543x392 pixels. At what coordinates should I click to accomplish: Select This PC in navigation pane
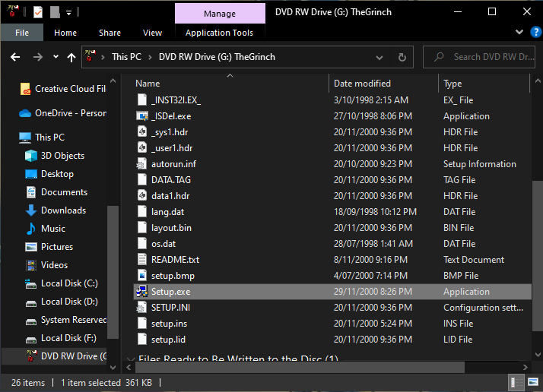click(42, 138)
